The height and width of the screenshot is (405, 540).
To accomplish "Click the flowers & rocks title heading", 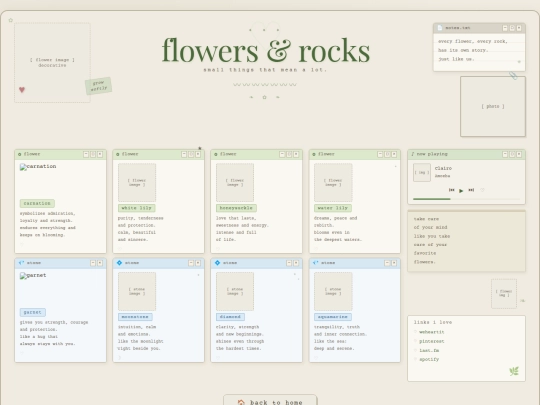I will 266,51.
